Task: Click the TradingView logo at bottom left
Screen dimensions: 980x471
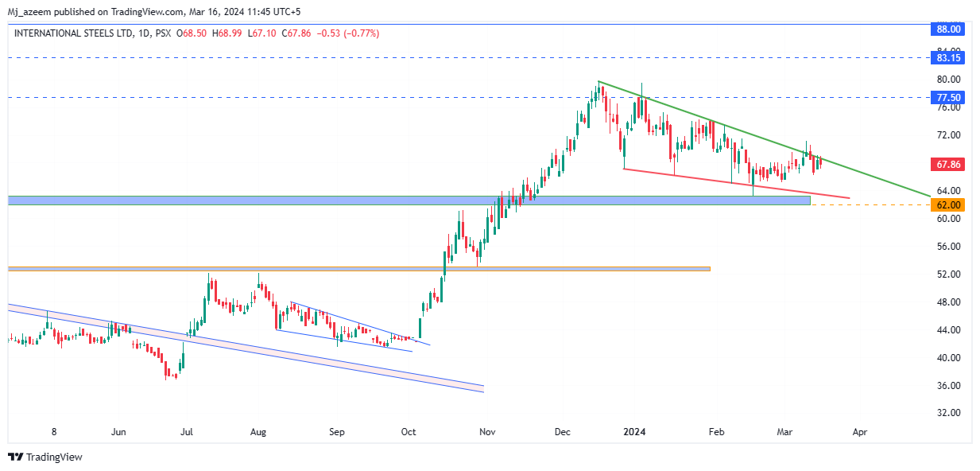Action: click(x=45, y=457)
